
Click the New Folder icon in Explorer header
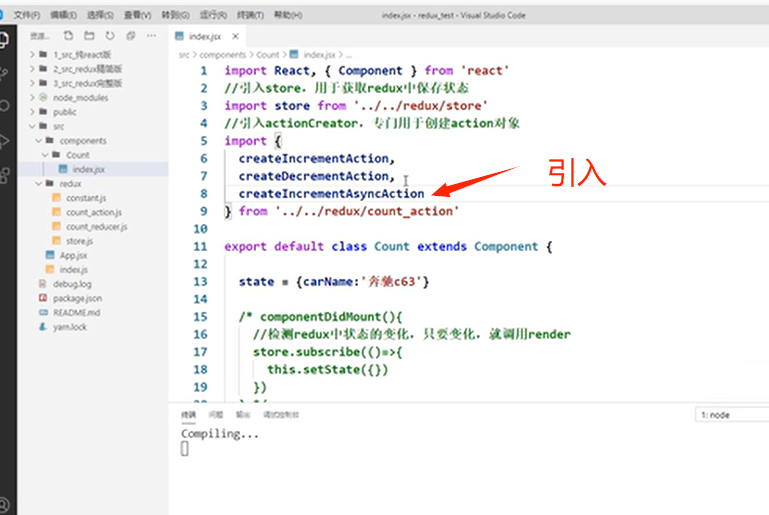(x=89, y=36)
